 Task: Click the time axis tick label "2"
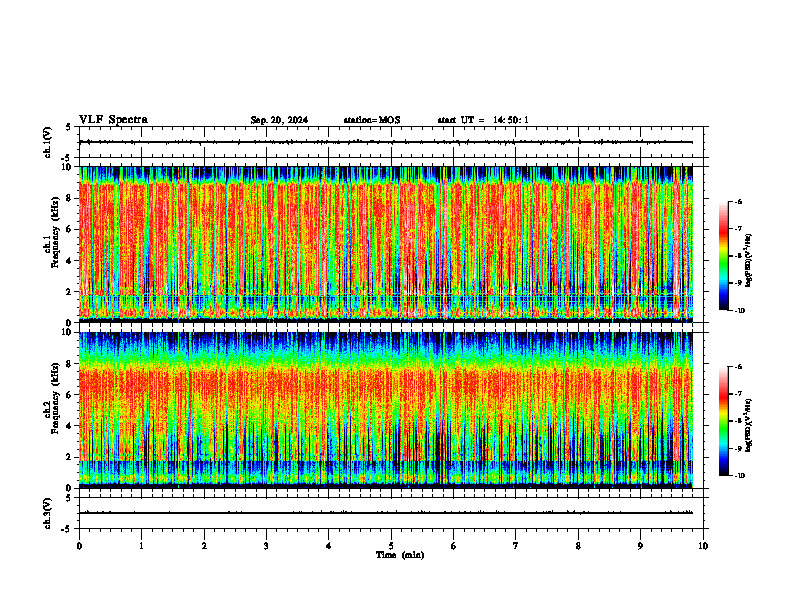pos(204,546)
